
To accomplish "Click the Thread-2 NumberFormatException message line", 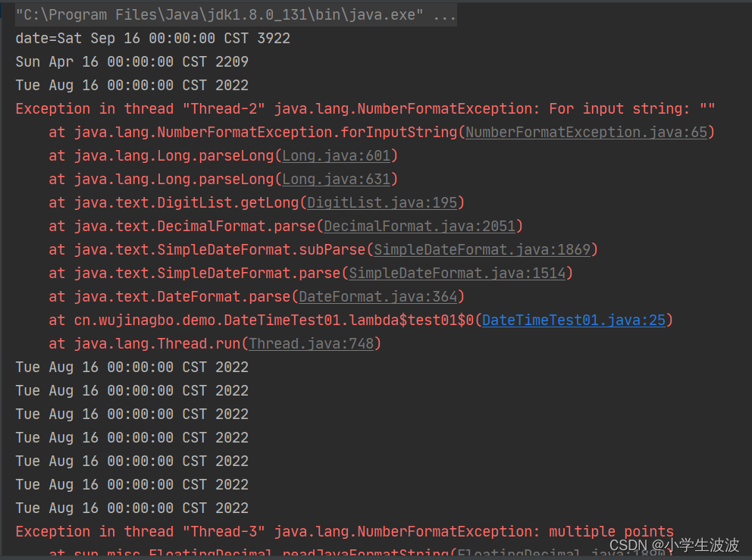I will (365, 109).
